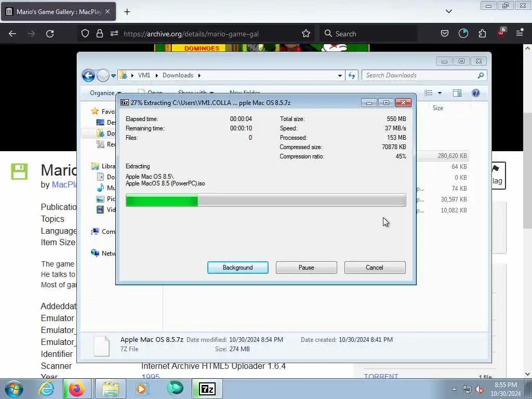This screenshot has height=399, width=532.
Task: Click Downloads in Explorer breadcrumb
Action: [178, 75]
